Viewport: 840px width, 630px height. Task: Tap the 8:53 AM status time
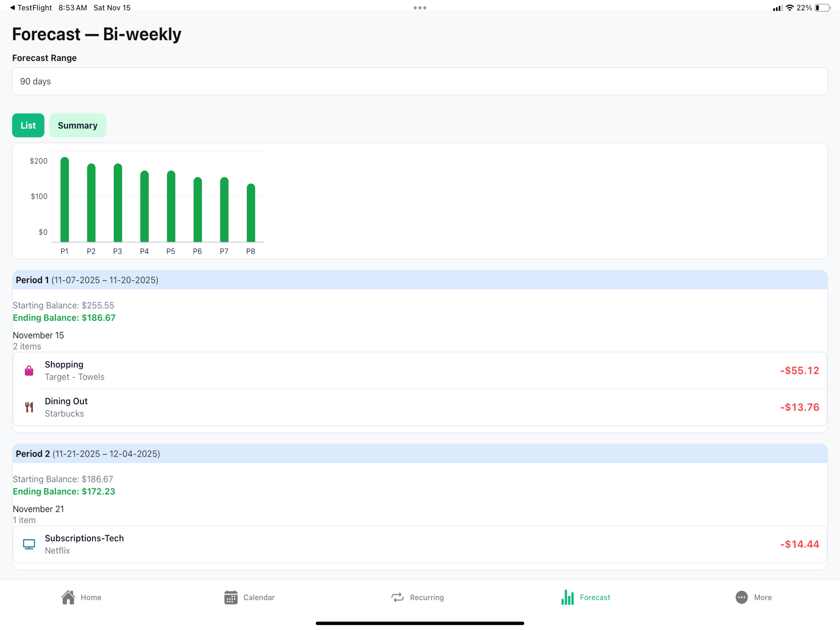73,8
